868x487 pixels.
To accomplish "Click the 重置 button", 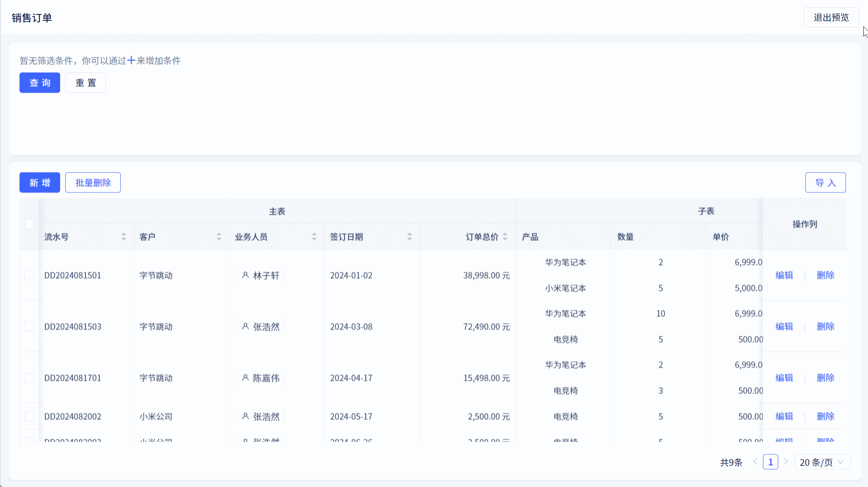I will [86, 83].
